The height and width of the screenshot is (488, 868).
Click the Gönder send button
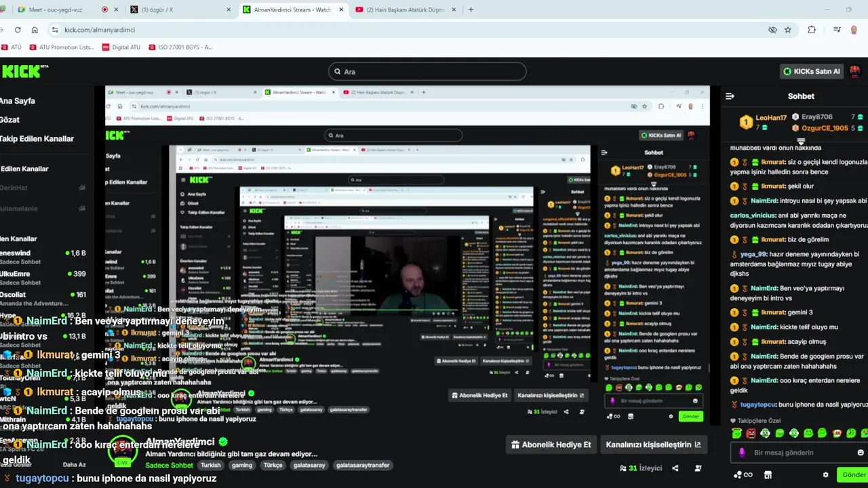tap(853, 475)
